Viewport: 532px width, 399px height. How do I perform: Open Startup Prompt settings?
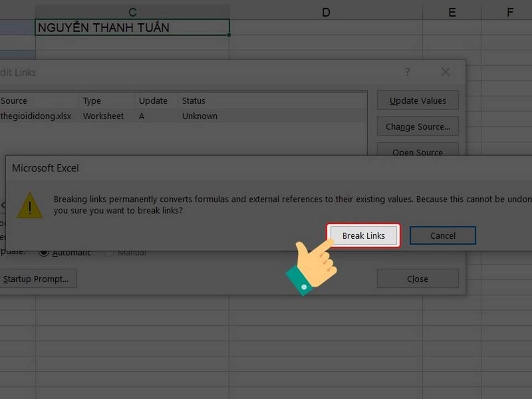(x=37, y=279)
